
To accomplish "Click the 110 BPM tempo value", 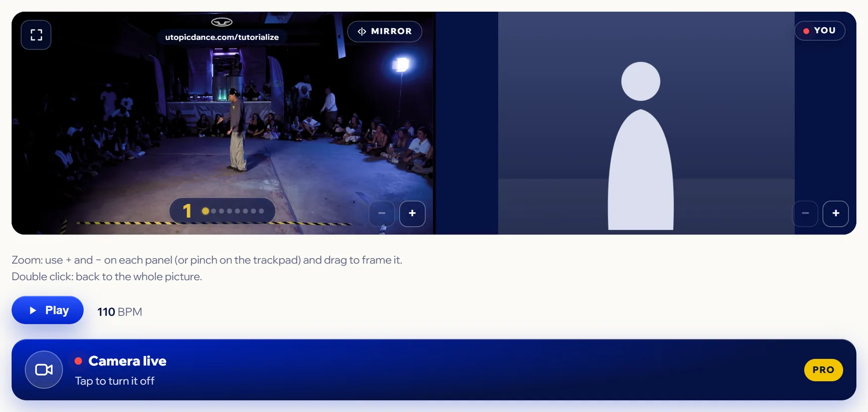I will tap(120, 312).
